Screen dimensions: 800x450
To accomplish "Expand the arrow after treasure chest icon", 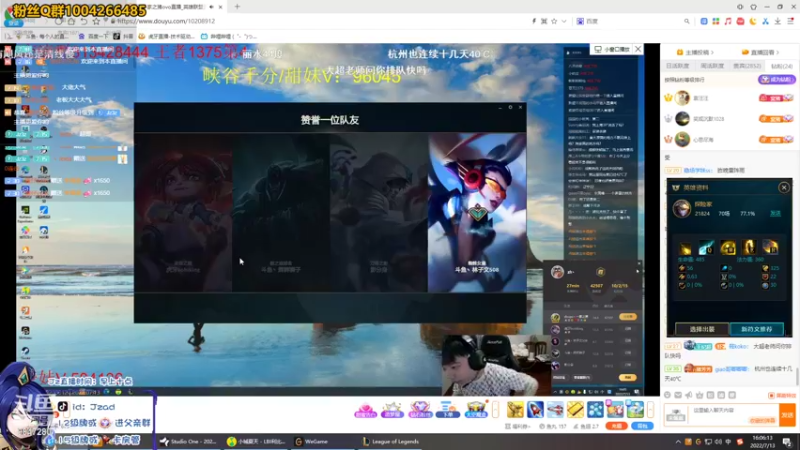I will pos(495,410).
